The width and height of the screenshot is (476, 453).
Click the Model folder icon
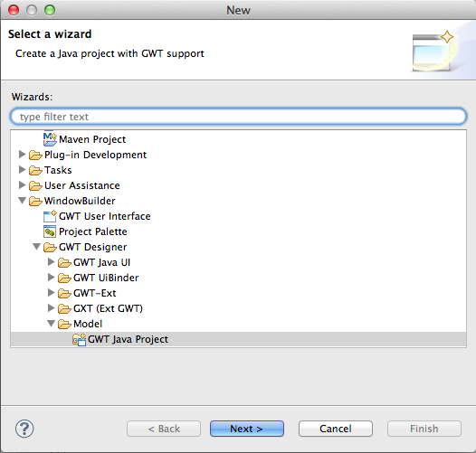tap(64, 324)
